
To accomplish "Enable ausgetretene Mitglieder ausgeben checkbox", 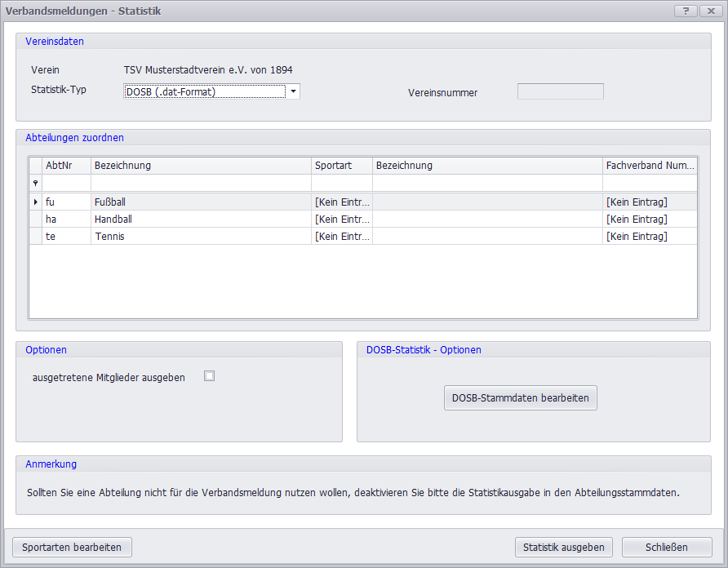I will (209, 376).
